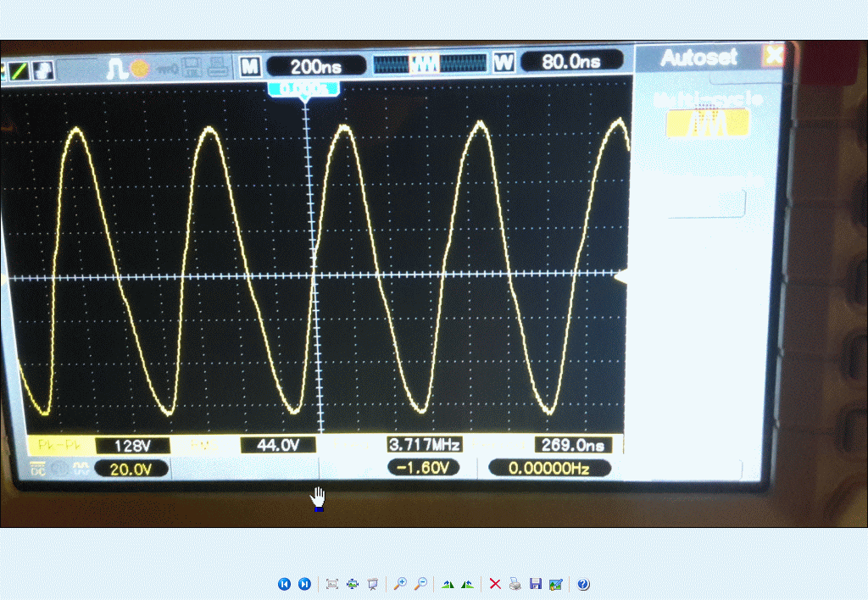Click the 200ns main timebase readout
Viewport: 868px width, 600px height.
point(316,65)
